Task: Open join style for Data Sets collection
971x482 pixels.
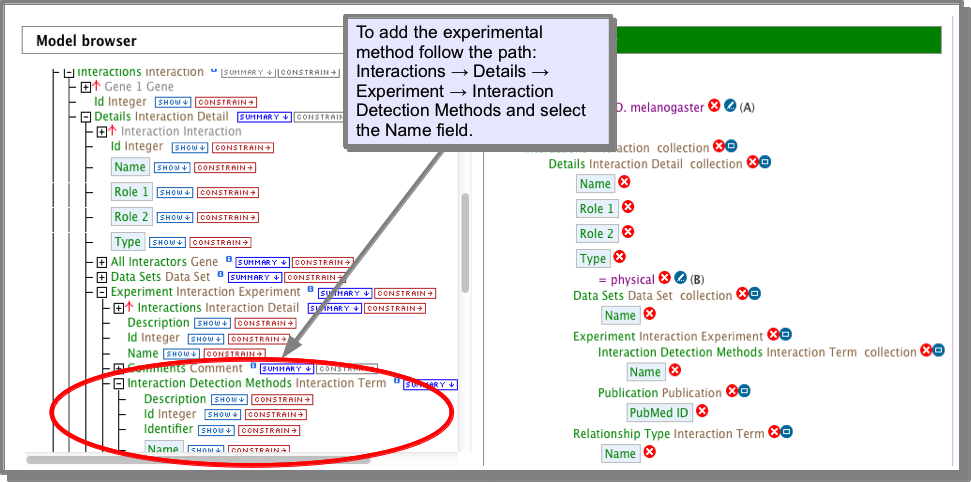Action: point(754,294)
